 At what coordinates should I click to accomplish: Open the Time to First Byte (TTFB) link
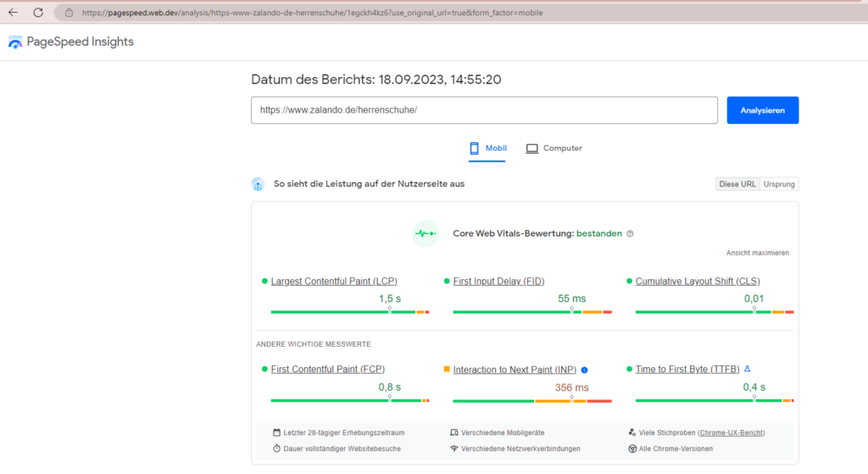tap(687, 370)
